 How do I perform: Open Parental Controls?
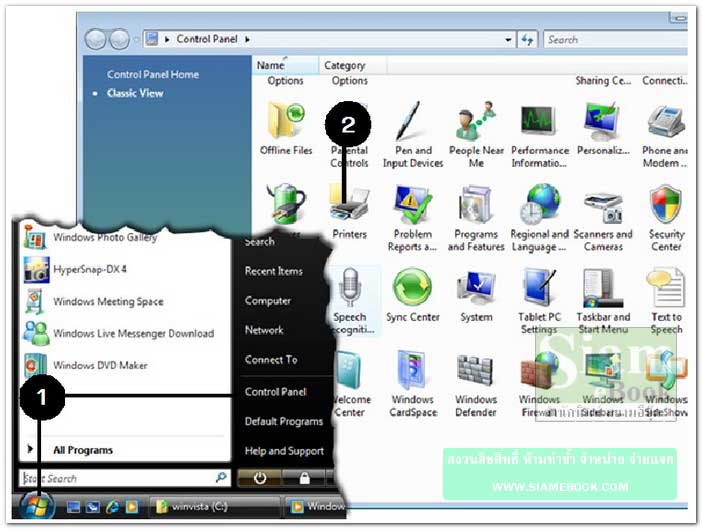(349, 135)
